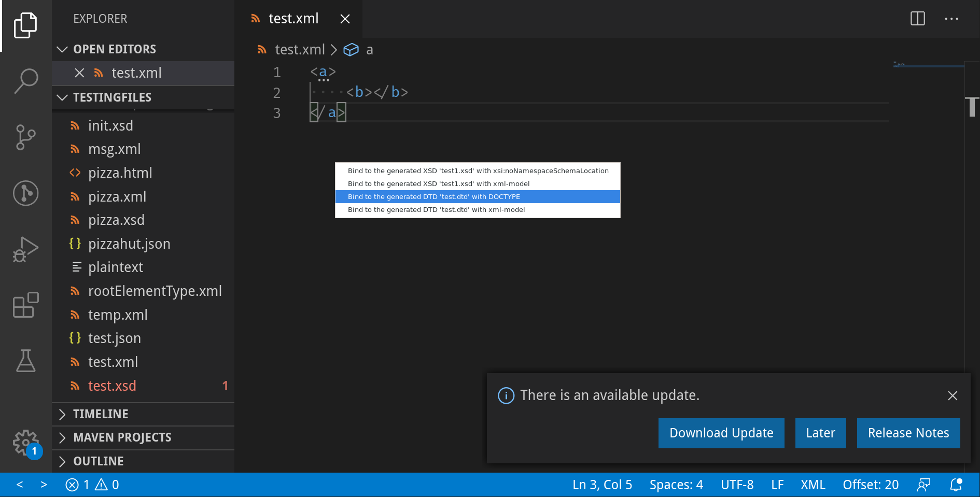Go to line via Ln 3, Col 5
Image resolution: width=980 pixels, height=497 pixels.
(602, 485)
